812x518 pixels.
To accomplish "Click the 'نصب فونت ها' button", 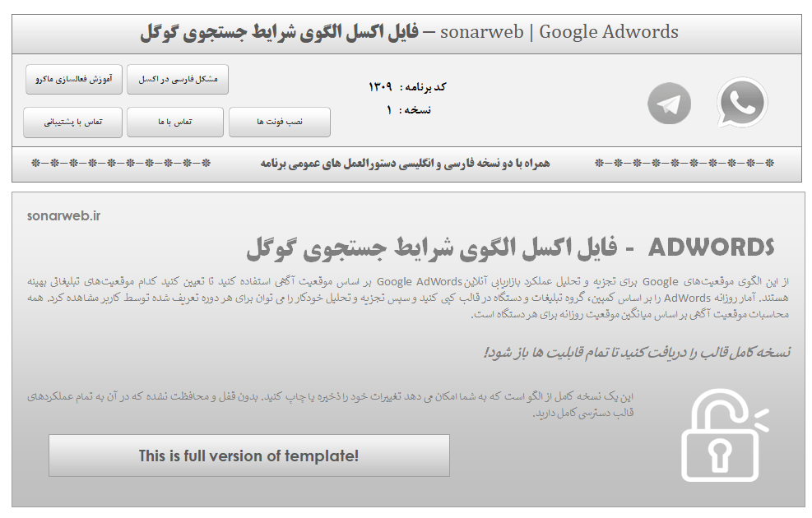I will 280,123.
